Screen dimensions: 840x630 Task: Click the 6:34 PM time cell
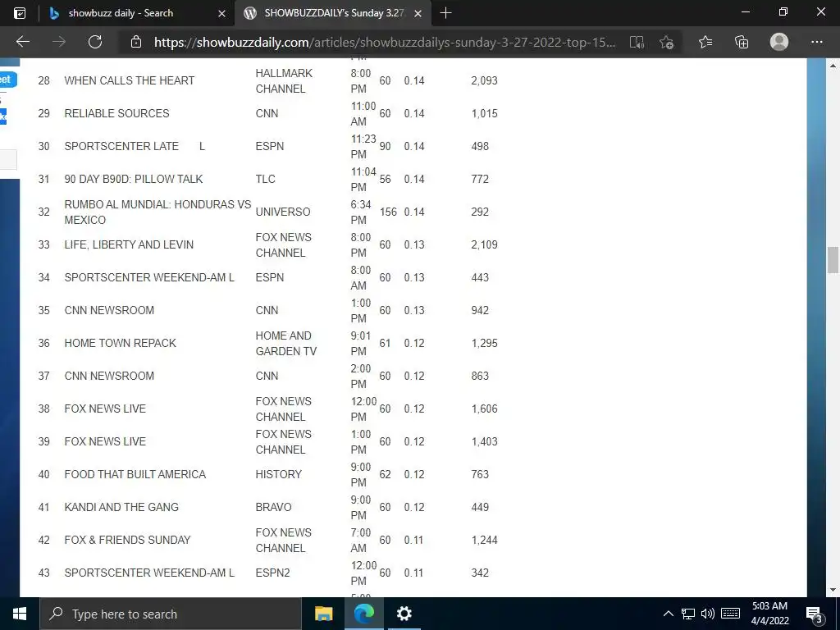pos(361,212)
